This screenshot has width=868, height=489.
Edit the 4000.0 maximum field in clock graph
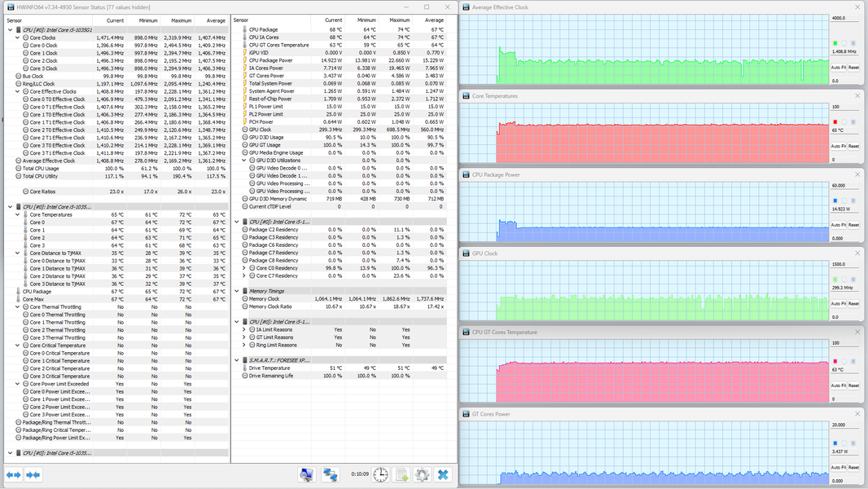[844, 18]
